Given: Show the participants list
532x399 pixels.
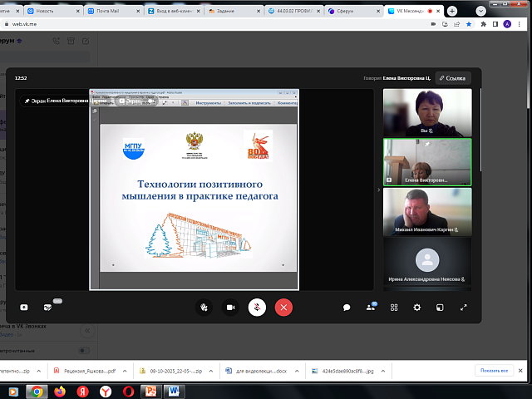Looking at the screenshot, I should (371, 307).
